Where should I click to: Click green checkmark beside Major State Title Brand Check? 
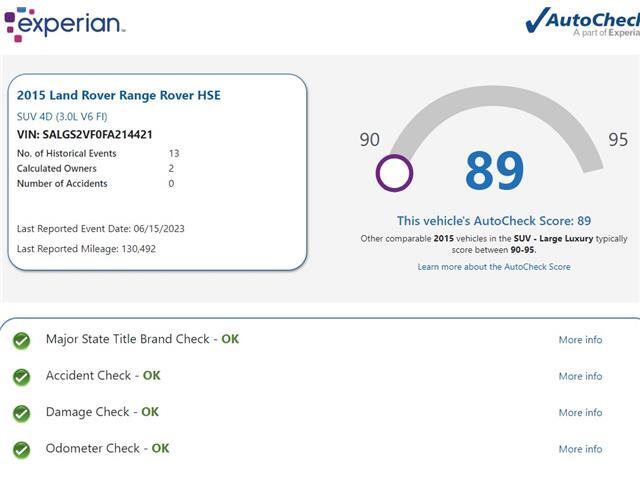(x=22, y=340)
